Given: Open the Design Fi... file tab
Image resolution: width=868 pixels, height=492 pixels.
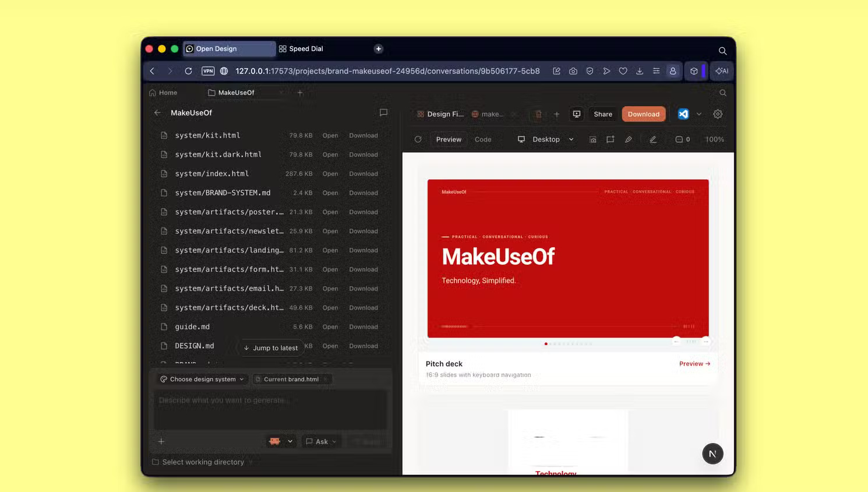Looking at the screenshot, I should [440, 114].
